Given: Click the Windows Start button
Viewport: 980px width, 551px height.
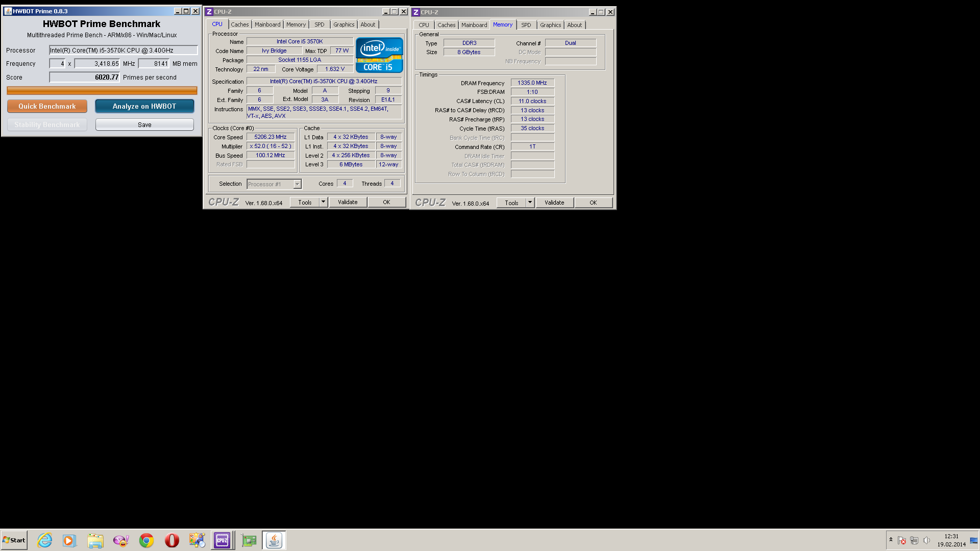Looking at the screenshot, I should click(14, 540).
